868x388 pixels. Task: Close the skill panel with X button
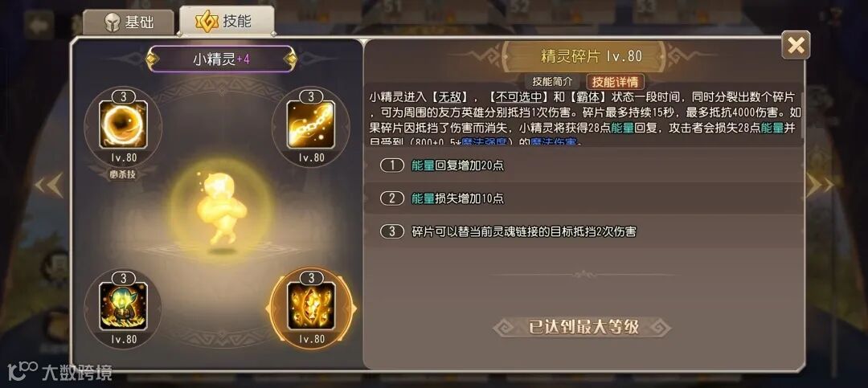coord(796,45)
